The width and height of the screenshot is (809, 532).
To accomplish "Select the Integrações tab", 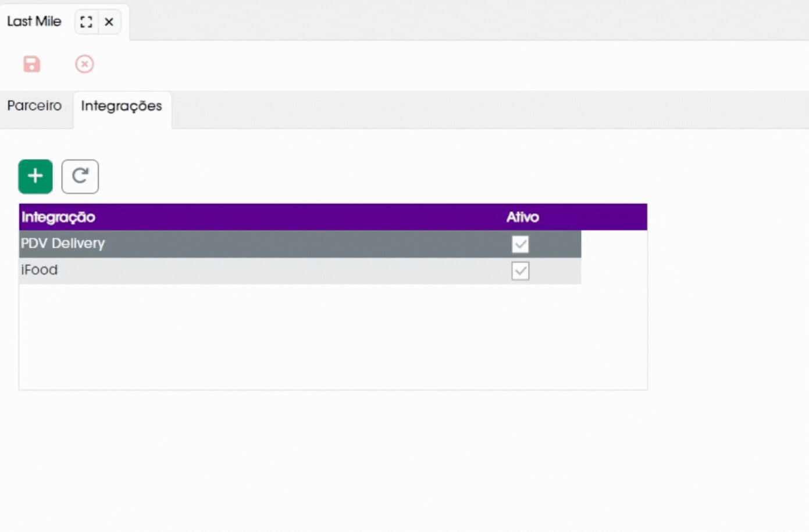I will (x=122, y=106).
